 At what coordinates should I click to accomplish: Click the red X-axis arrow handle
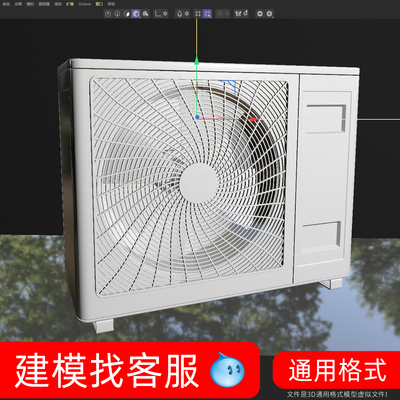click(x=253, y=119)
